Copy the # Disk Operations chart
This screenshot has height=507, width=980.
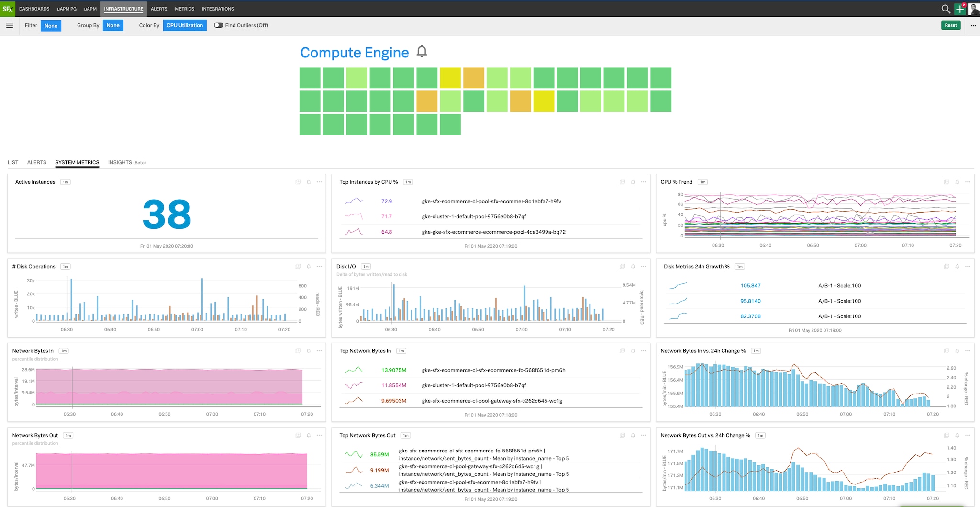tap(298, 266)
